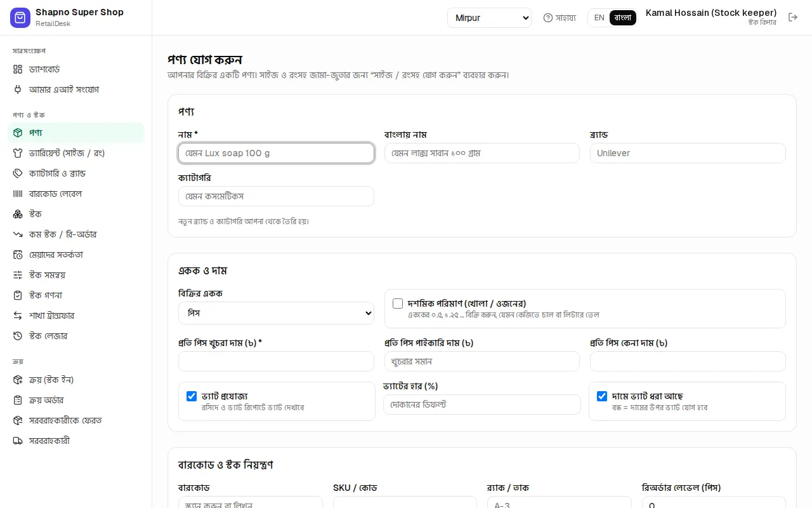Viewport: 812px width, 508px height.
Task: Click the barcode icon for বারকোড লেবেল
Action: pyautogui.click(x=18, y=194)
